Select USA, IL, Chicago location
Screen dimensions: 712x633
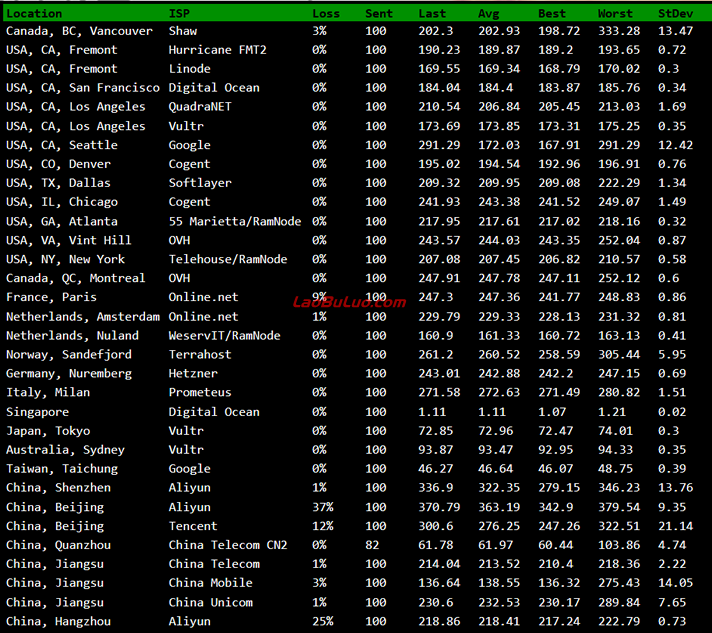[x=62, y=202]
